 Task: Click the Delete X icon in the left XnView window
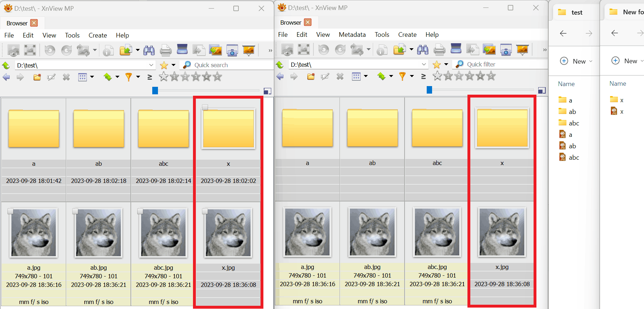pos(66,77)
